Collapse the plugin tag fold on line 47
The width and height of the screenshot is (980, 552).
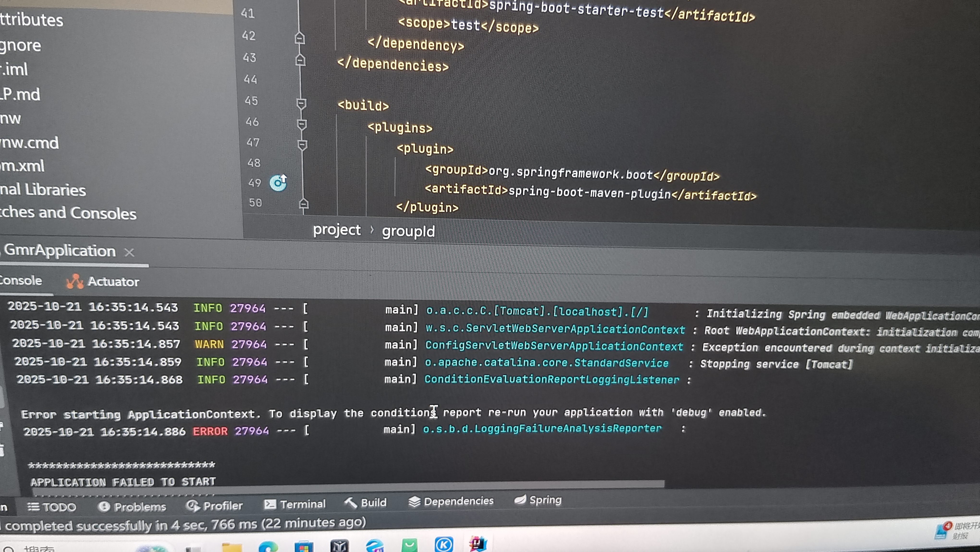pyautogui.click(x=302, y=145)
